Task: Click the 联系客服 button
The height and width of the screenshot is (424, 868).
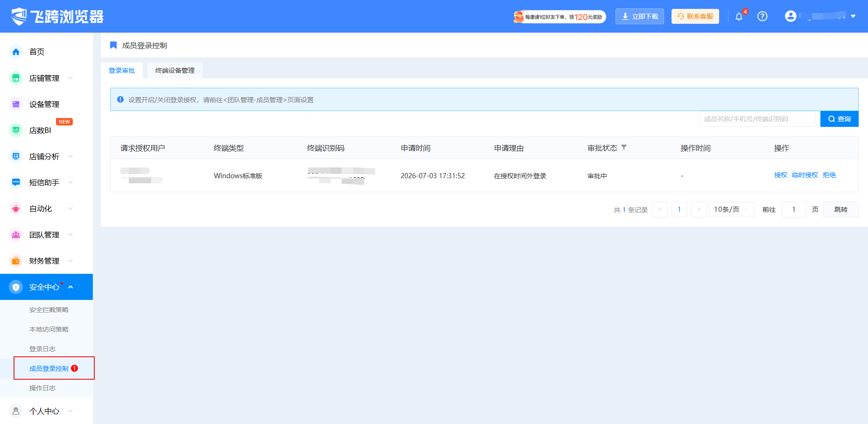Action: (695, 16)
